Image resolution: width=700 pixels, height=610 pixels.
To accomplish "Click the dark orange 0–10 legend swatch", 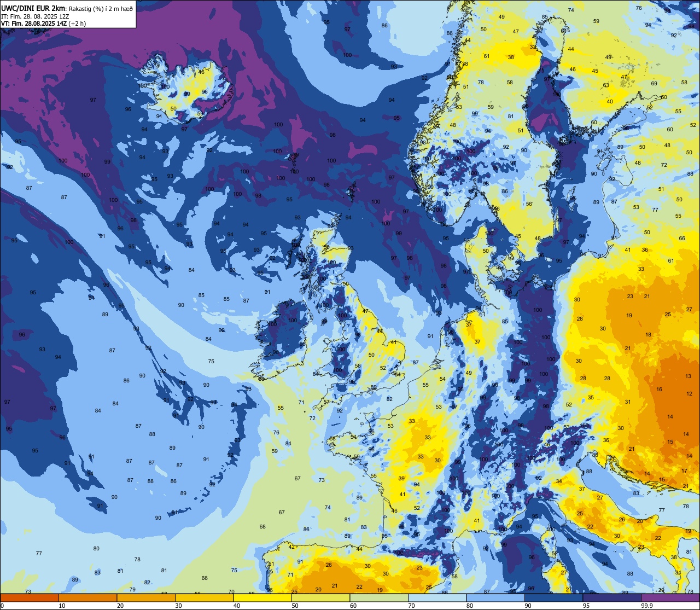I will tap(30, 597).
